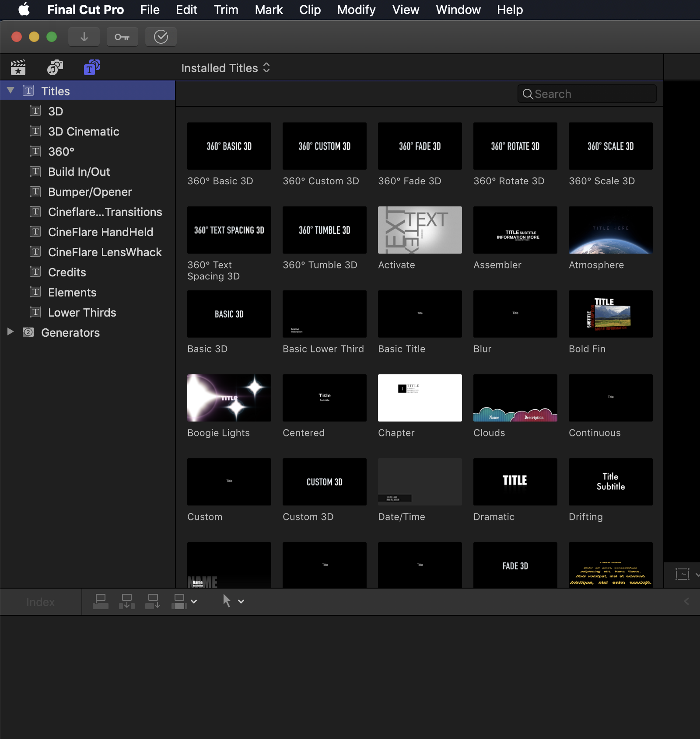Screen dimensions: 700x739
Task: Select the Boogie Lights title thumbnail
Action: pyautogui.click(x=229, y=398)
